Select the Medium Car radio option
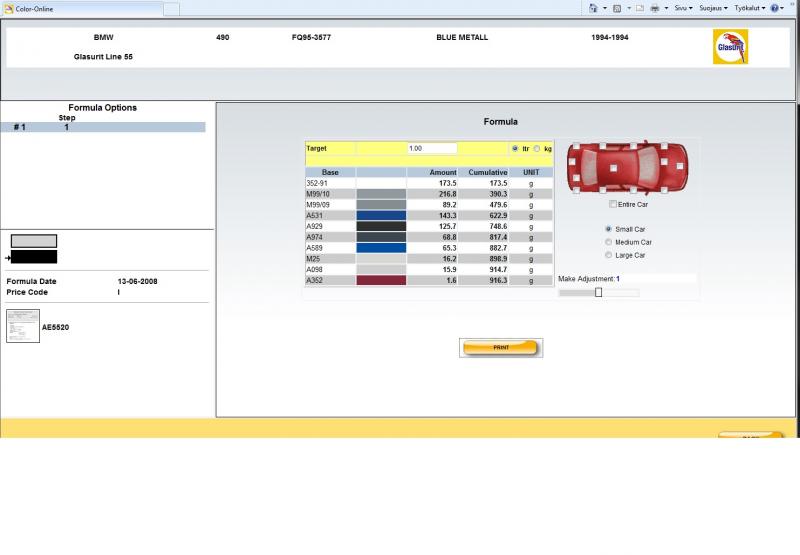800x555 pixels. pyautogui.click(x=608, y=242)
